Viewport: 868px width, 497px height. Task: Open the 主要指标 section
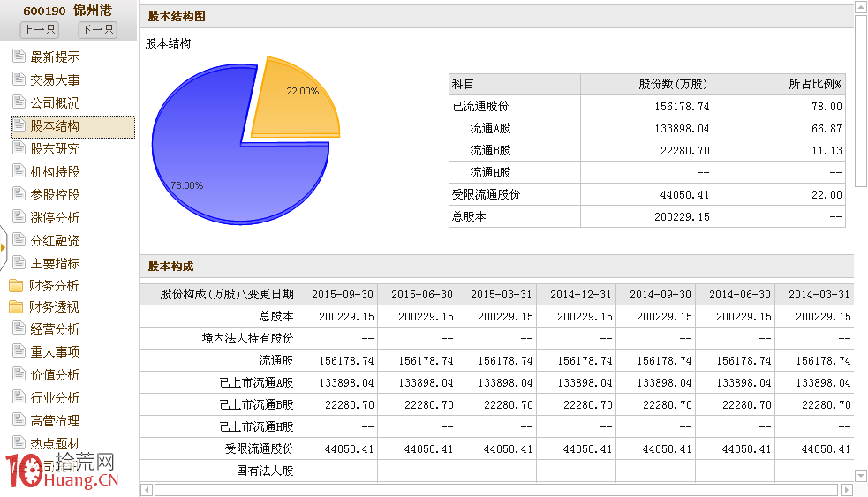coord(55,264)
